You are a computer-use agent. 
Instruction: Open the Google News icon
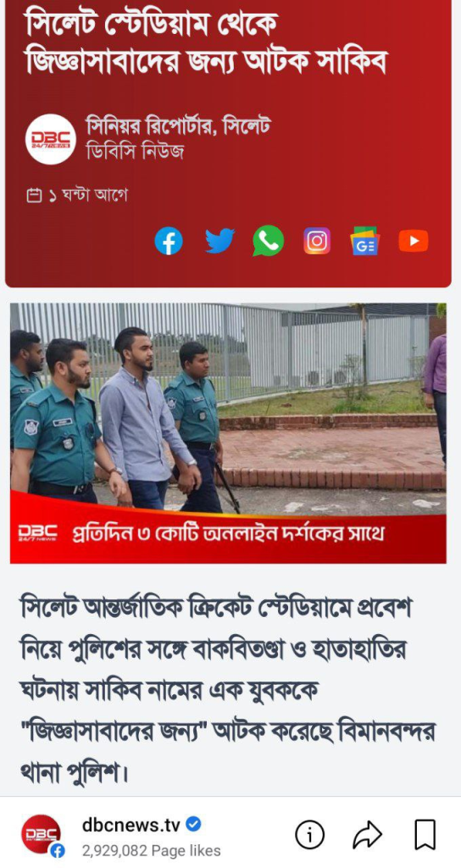[364, 241]
